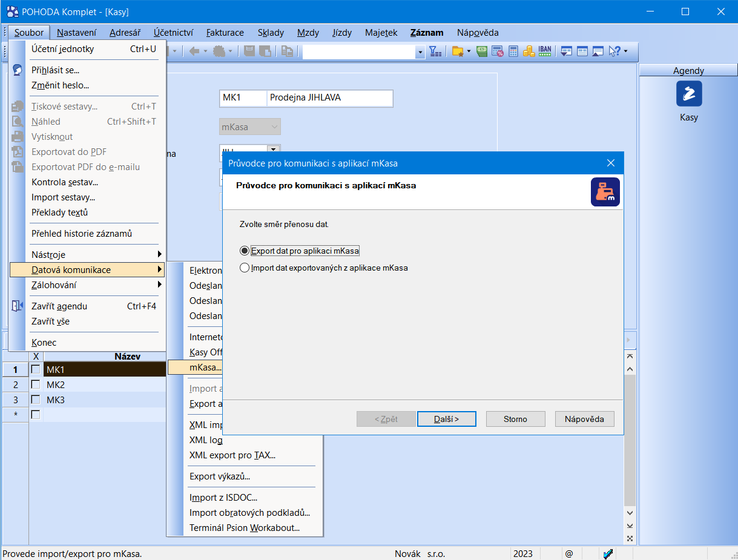
Task: Click the blue checkmark icon in status bar
Action: [608, 553]
